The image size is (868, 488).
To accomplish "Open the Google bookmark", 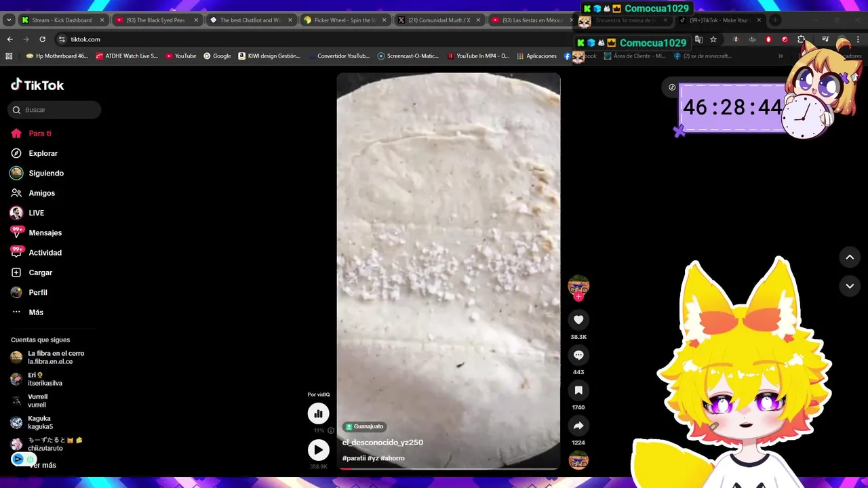I will coord(217,56).
